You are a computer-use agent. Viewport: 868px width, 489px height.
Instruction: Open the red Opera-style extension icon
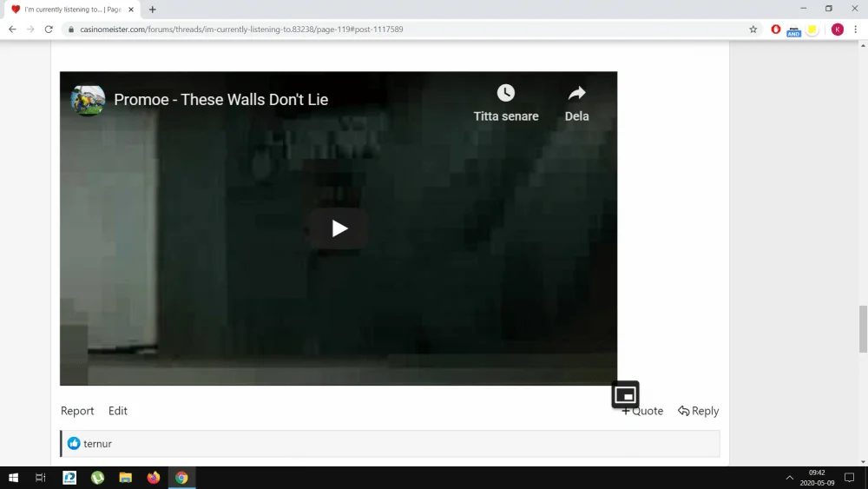coord(775,30)
